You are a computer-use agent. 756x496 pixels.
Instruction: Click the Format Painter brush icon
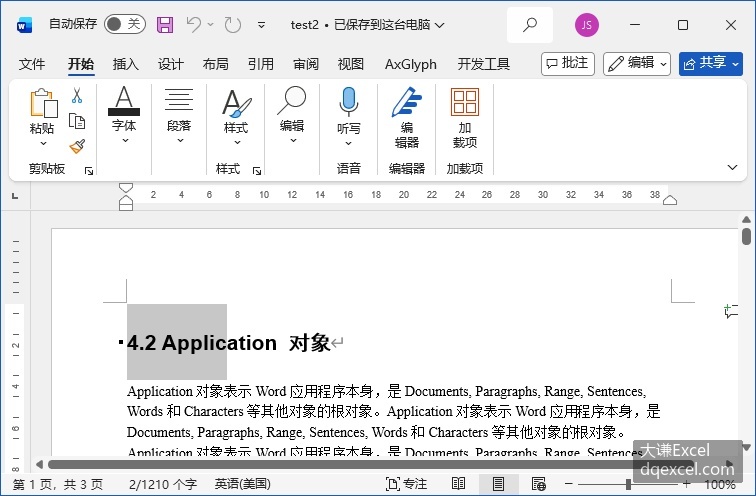[77, 146]
